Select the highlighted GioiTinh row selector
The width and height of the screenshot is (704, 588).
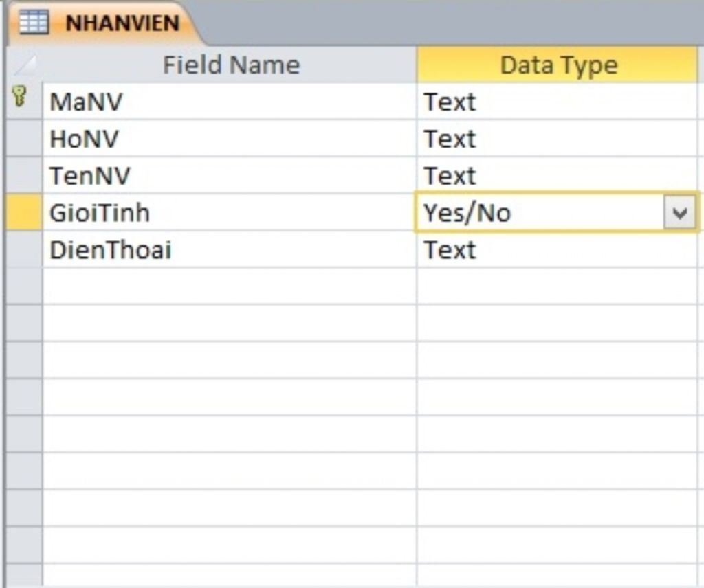[25, 213]
